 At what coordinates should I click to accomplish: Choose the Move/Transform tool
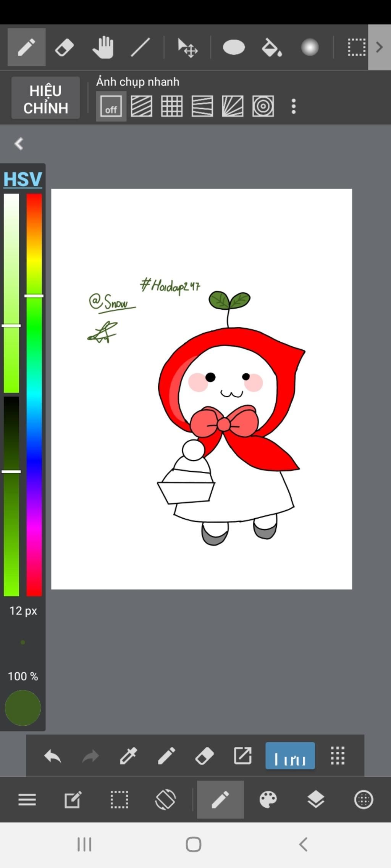pyautogui.click(x=187, y=48)
